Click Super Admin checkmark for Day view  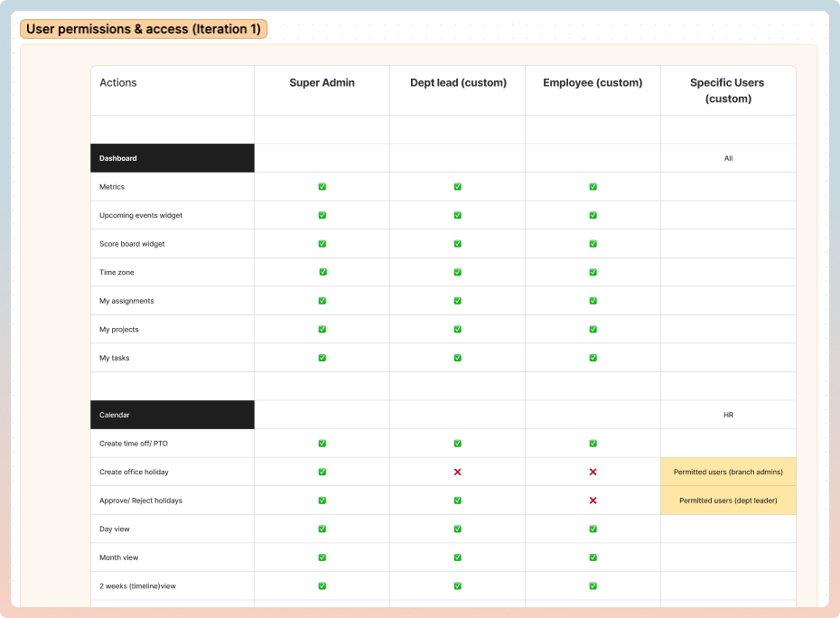tap(322, 529)
